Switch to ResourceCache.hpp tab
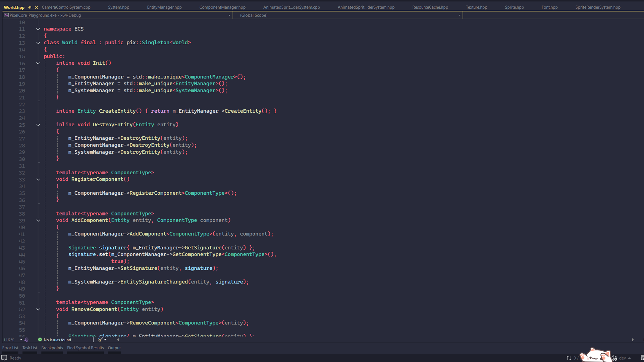This screenshot has width=644, height=362. click(430, 7)
